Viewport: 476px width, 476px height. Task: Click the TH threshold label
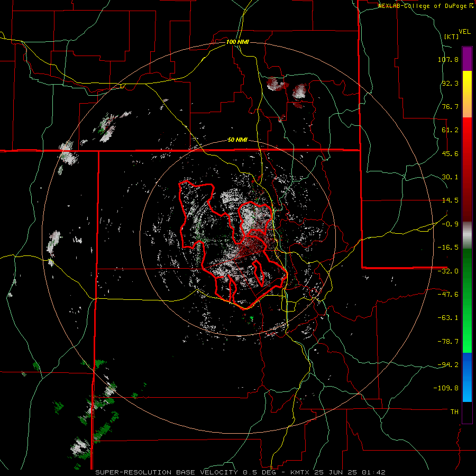pyautogui.click(x=454, y=412)
